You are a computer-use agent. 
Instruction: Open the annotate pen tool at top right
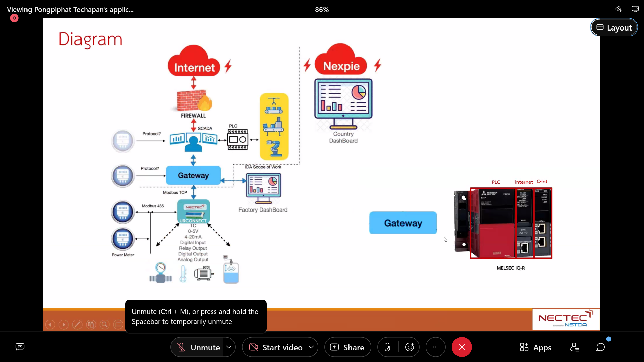click(x=618, y=9)
